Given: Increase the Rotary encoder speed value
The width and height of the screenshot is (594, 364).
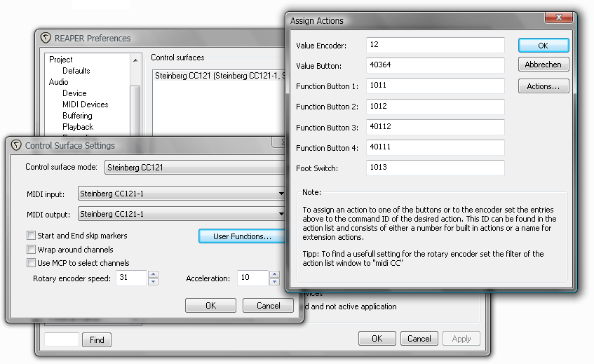Looking at the screenshot, I should click(153, 274).
